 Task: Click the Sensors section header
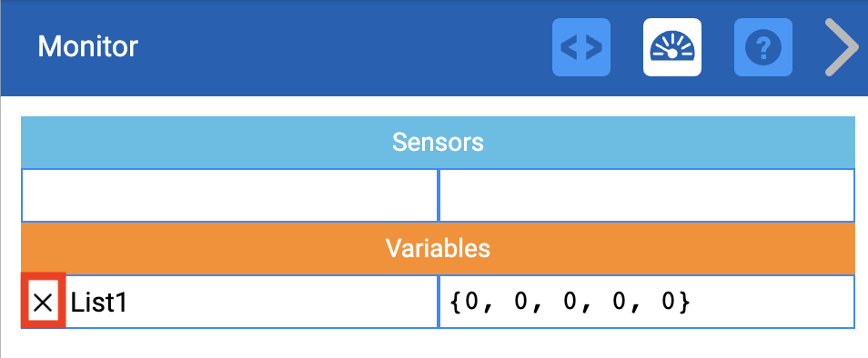coord(438,143)
